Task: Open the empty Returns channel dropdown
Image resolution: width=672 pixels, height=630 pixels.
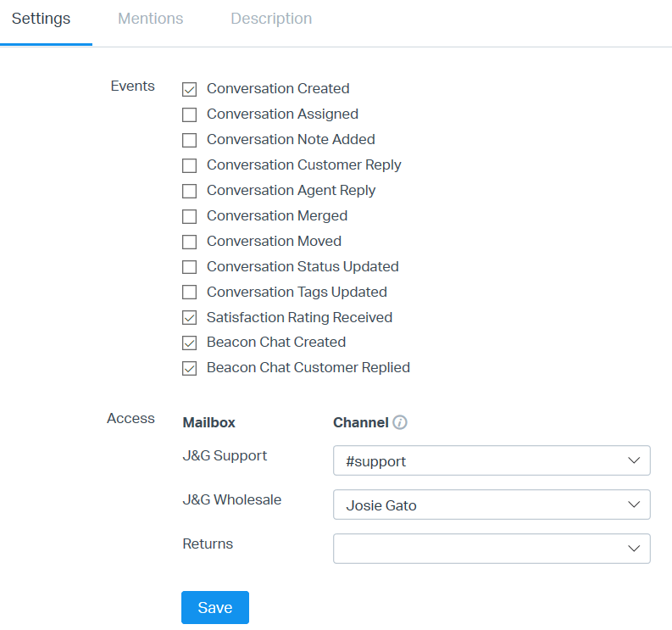Action: [492, 549]
